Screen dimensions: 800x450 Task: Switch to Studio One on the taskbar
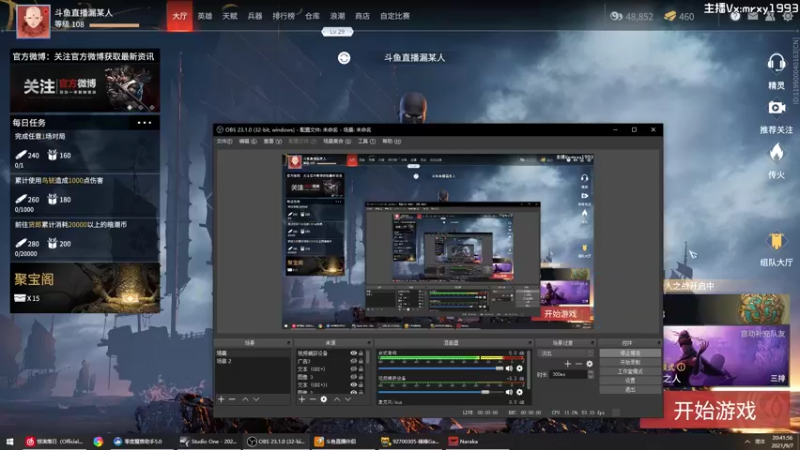coord(208,441)
